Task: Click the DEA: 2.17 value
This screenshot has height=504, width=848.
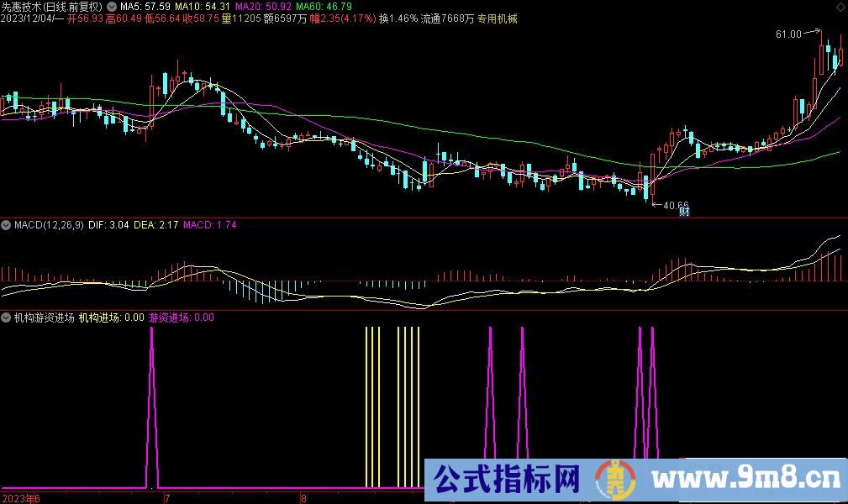Action: (155, 225)
